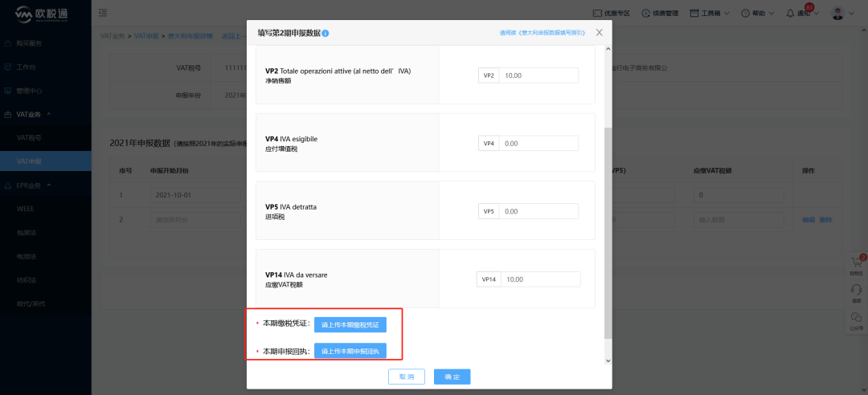This screenshot has width=868, height=395.
Task: Click the 公众号 WeChat icon
Action: tap(857, 318)
